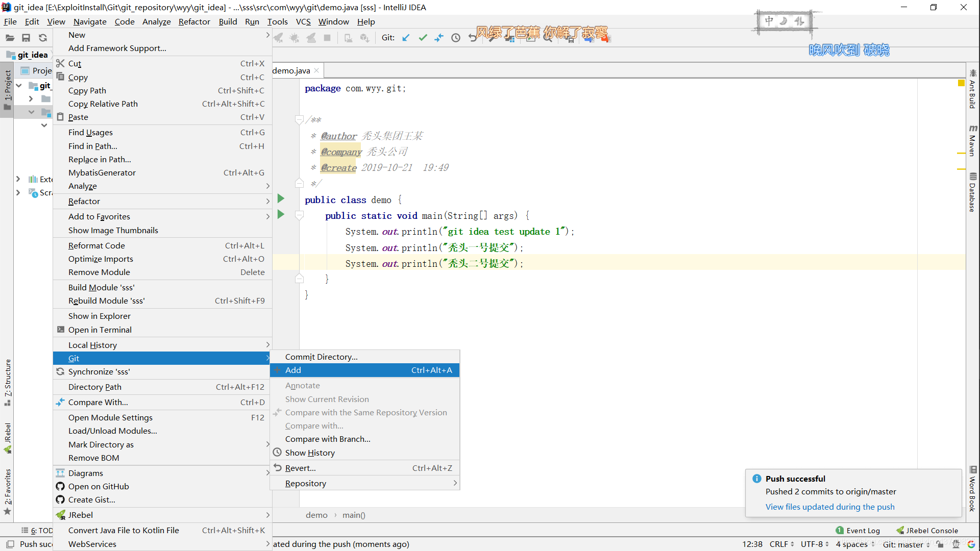Viewport: 980px width, 551px height.
Task: Click Git compare with repository icon
Action: 439,38
